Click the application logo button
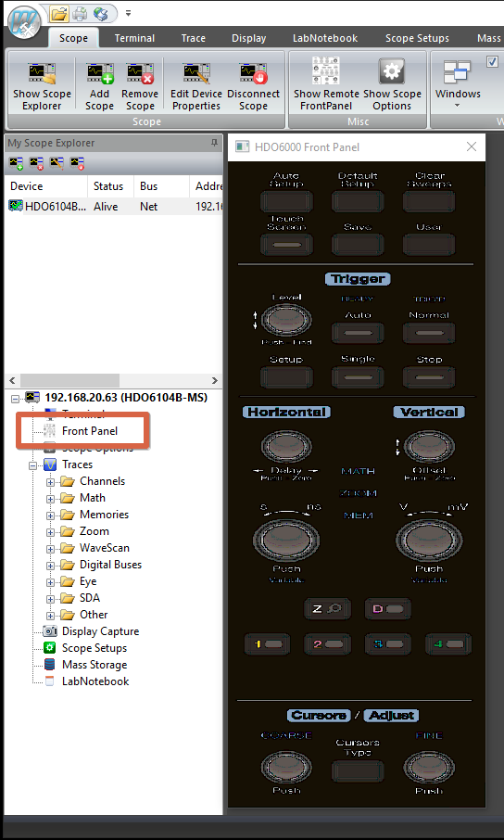This screenshot has width=504, height=840. pyautogui.click(x=25, y=22)
